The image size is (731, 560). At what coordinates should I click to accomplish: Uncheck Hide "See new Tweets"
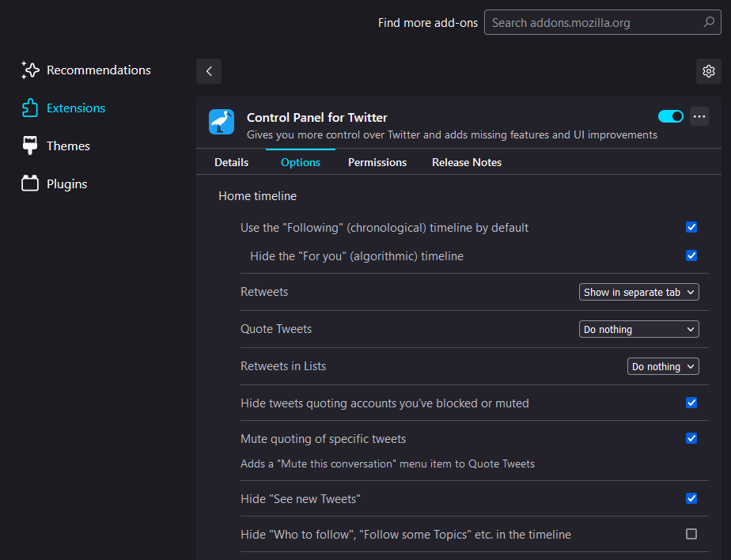tap(691, 498)
